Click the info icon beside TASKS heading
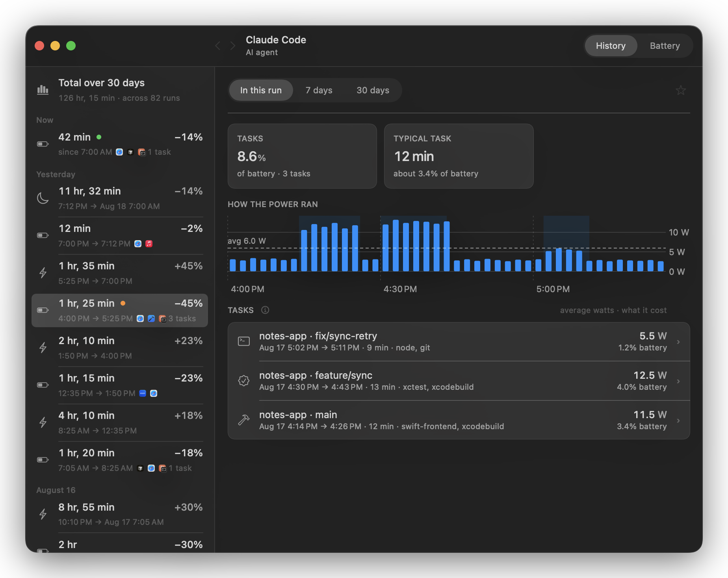 [x=265, y=310]
